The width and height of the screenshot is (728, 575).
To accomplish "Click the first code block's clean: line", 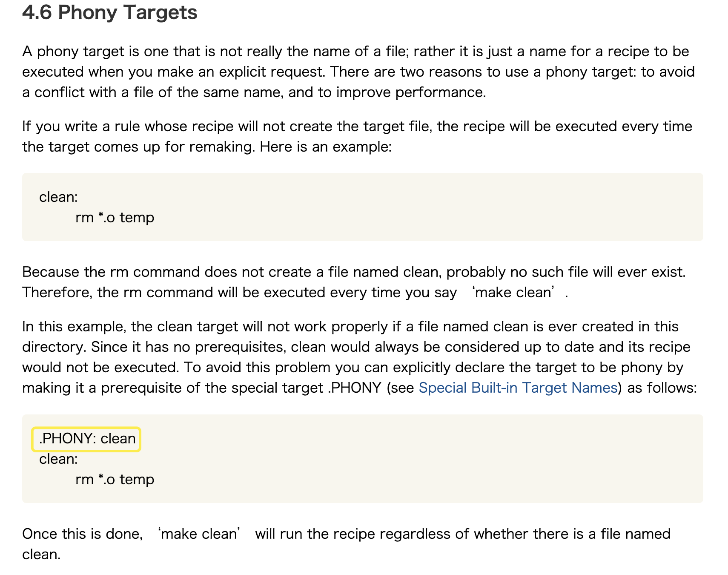I will point(58,197).
